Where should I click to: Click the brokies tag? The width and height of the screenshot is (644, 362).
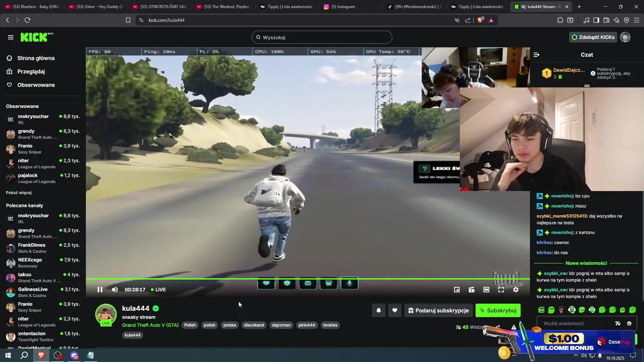(x=330, y=325)
